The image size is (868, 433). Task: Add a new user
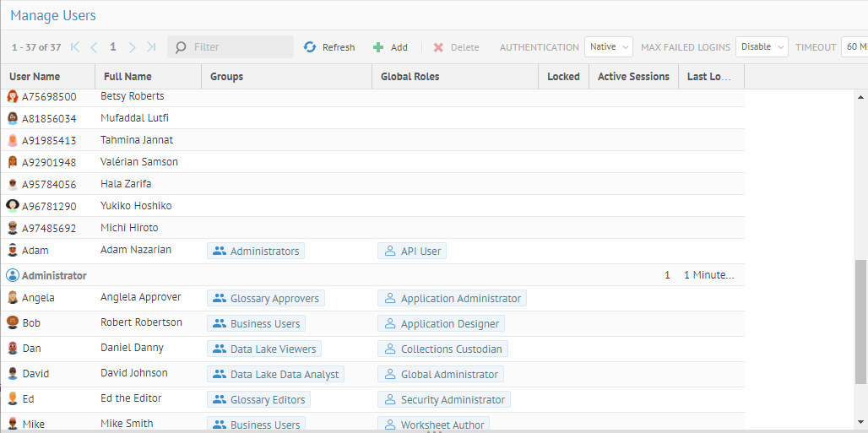tap(390, 47)
